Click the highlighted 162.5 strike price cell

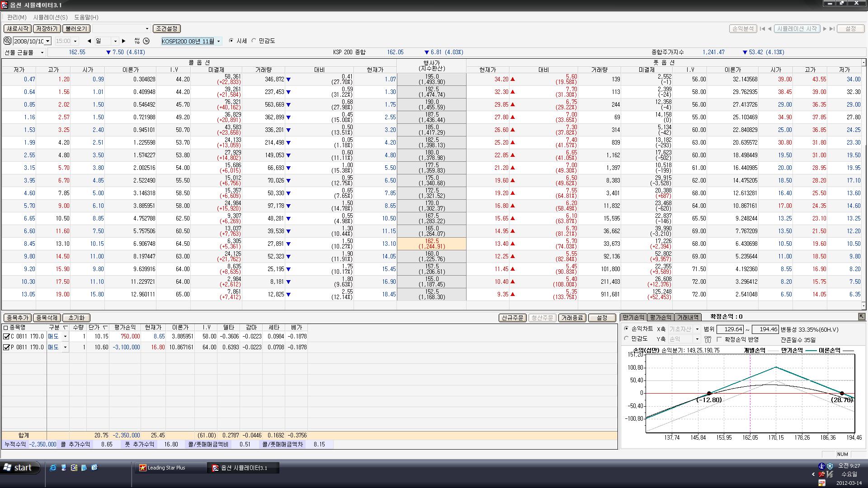tap(431, 244)
